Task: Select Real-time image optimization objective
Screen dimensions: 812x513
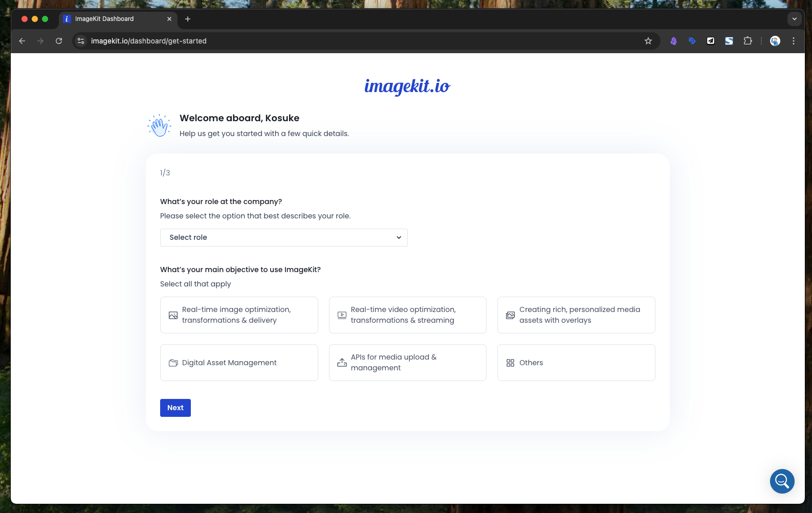Action: pyautogui.click(x=239, y=315)
